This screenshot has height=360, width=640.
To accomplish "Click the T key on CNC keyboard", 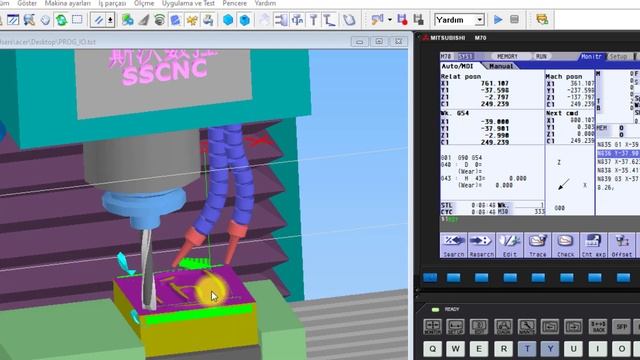I will (x=527, y=349).
